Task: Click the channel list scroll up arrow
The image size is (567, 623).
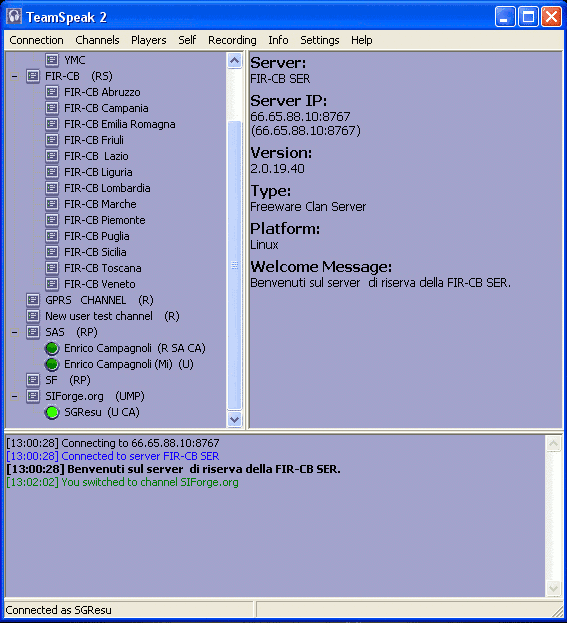Action: [234, 60]
